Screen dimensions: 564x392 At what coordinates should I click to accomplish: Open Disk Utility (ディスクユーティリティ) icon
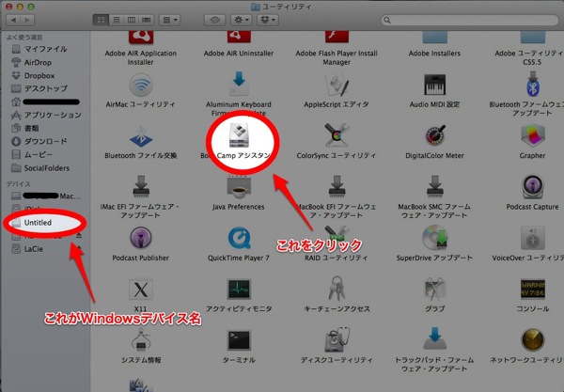point(337,340)
